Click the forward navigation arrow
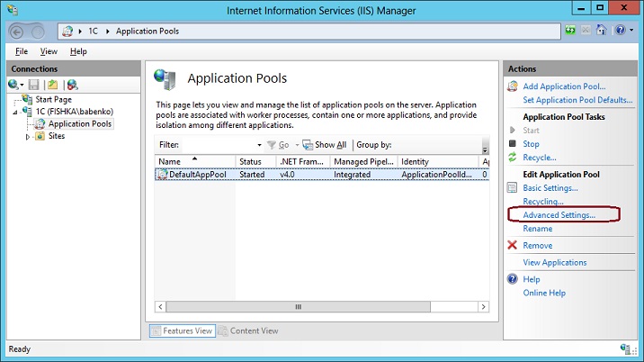The width and height of the screenshot is (644, 362). click(x=38, y=32)
